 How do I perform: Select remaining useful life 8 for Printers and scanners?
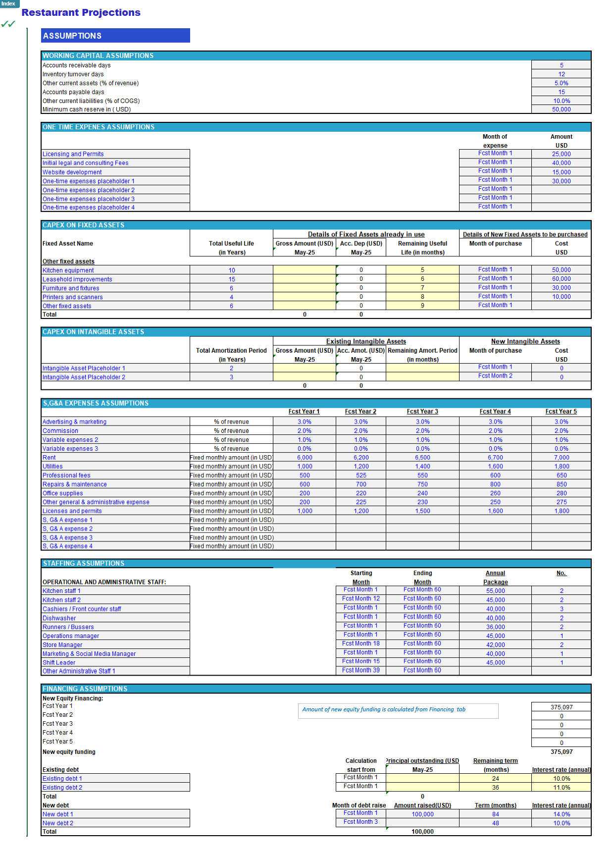pos(422,297)
